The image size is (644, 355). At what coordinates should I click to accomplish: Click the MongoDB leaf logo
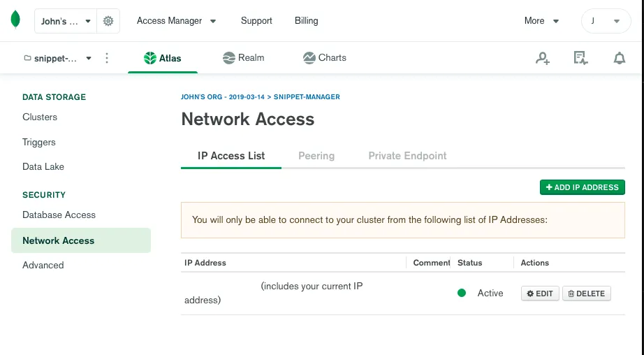coord(15,20)
